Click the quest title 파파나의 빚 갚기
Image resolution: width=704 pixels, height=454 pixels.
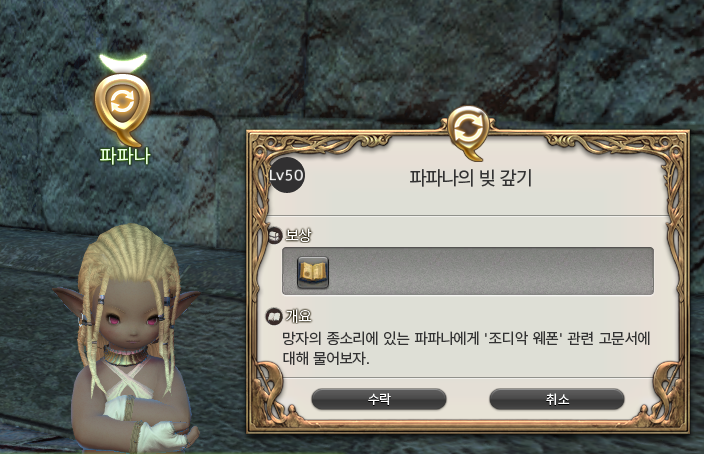pyautogui.click(x=470, y=178)
